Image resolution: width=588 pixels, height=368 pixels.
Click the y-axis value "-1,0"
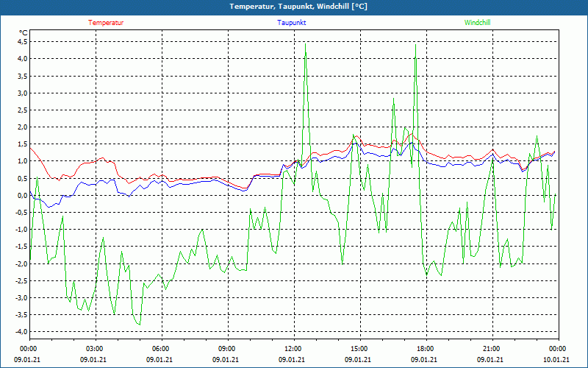tap(22, 230)
